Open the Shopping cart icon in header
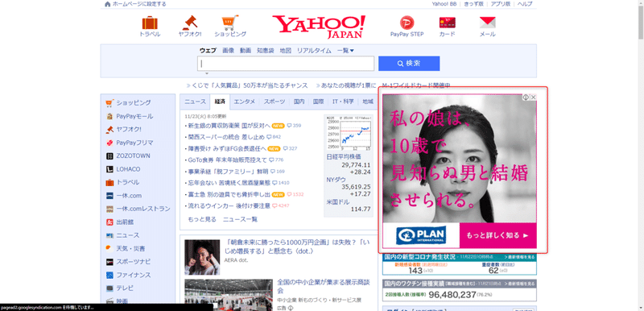 pyautogui.click(x=230, y=23)
